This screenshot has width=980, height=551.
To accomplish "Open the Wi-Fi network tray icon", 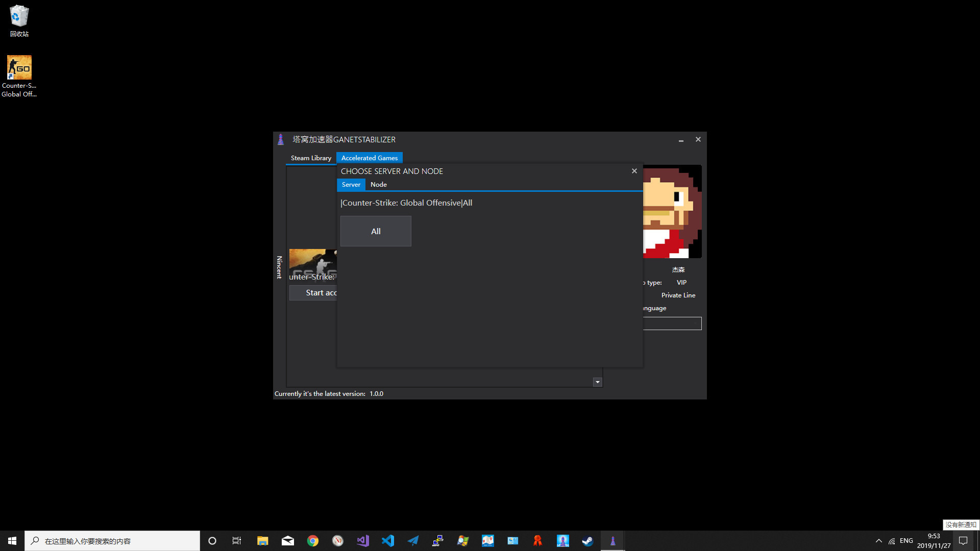I will [x=892, y=541].
